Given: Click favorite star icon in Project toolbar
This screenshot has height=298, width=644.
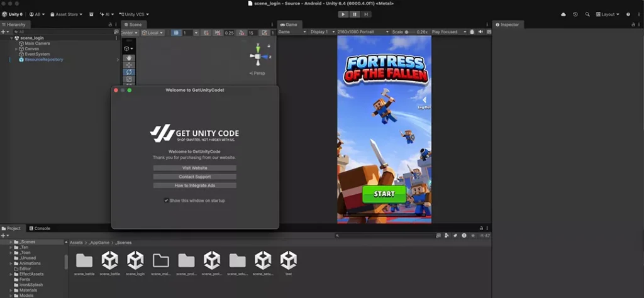Looking at the screenshot, I should pos(473,236).
